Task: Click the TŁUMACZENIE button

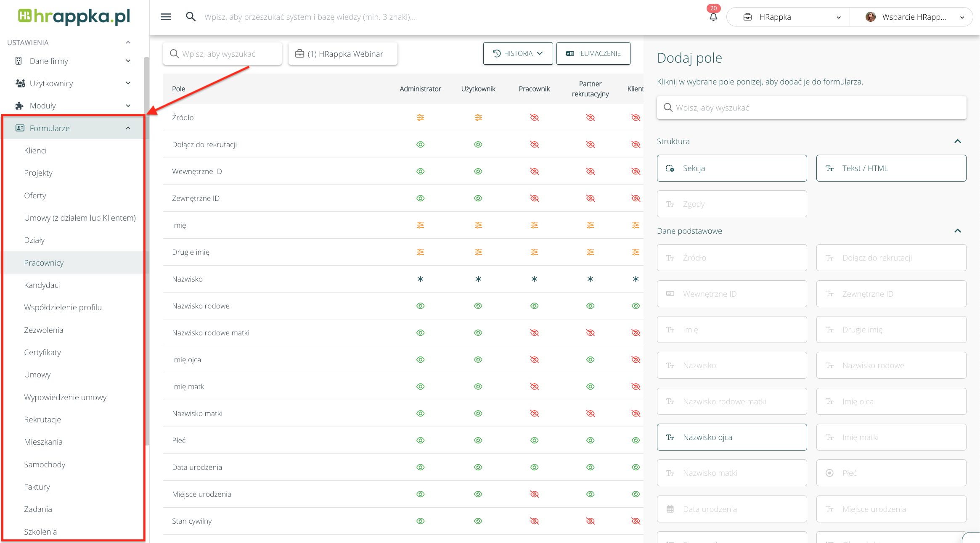Action: 593,54
